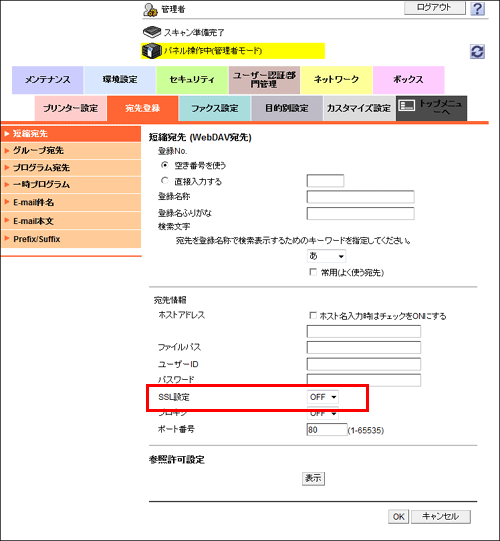Click the help question mark icon
The image size is (500, 541).
477,8
